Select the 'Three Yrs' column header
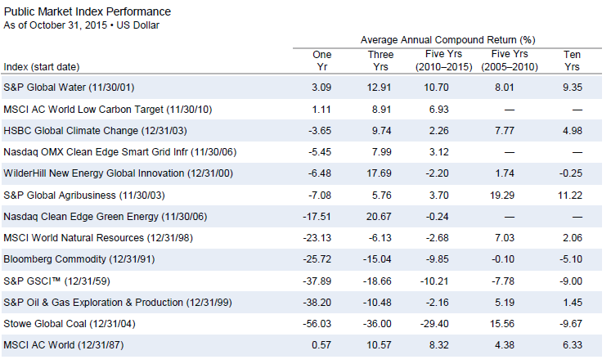This screenshot has height=364, width=611. coord(380,60)
